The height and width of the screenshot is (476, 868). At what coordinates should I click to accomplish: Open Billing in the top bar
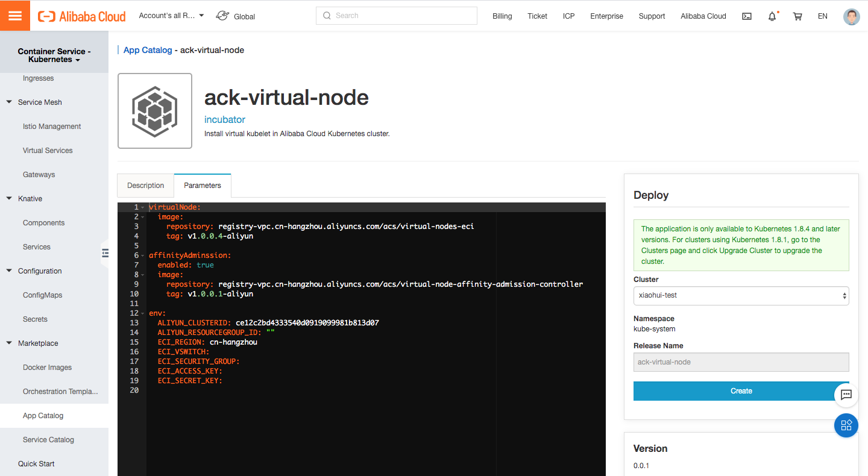[x=502, y=16]
